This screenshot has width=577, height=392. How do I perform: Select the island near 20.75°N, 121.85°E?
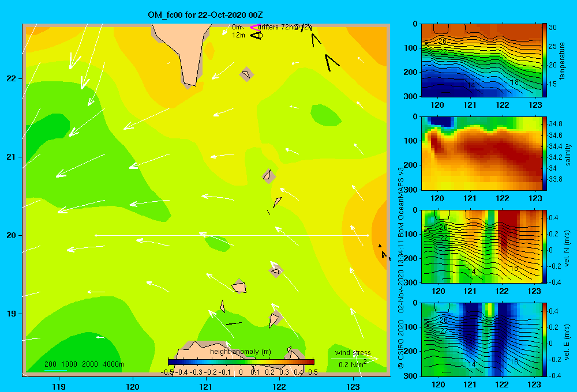(x=269, y=176)
